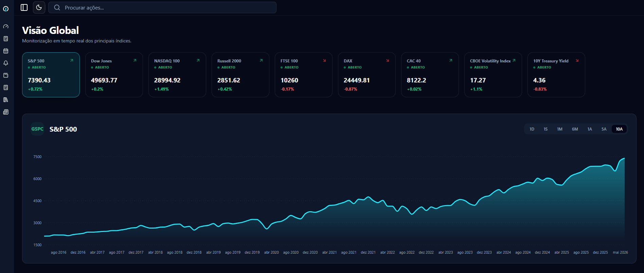Focus the 'Procurar ações...' search field
The height and width of the screenshot is (273, 644).
coord(162,7)
